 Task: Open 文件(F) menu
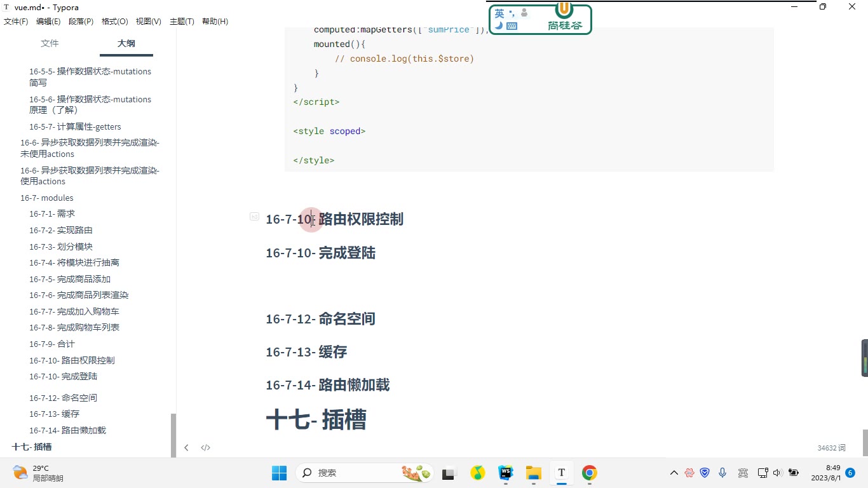pyautogui.click(x=16, y=22)
